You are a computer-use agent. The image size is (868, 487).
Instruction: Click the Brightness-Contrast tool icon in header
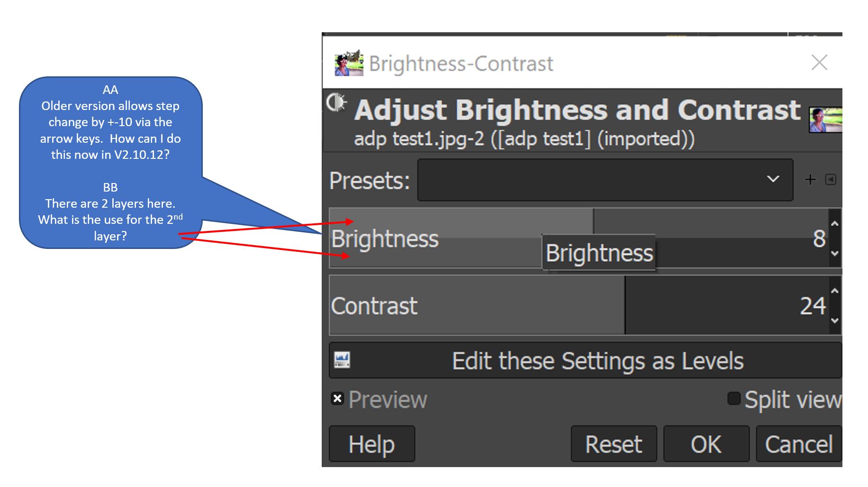click(337, 102)
